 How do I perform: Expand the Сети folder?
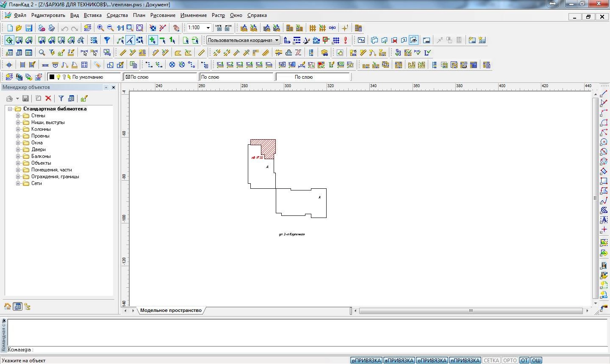pos(18,183)
